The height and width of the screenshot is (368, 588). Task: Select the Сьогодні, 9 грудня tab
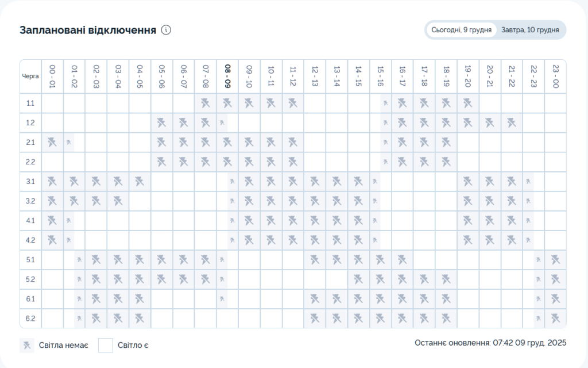(462, 30)
